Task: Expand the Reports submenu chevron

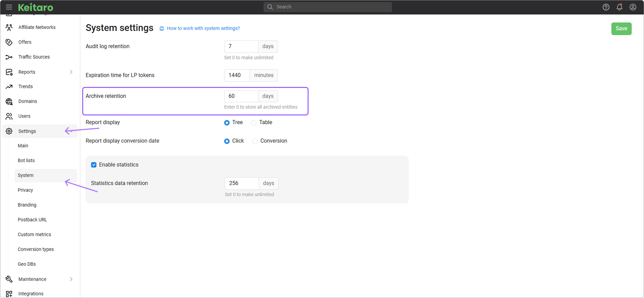Action: tap(71, 72)
